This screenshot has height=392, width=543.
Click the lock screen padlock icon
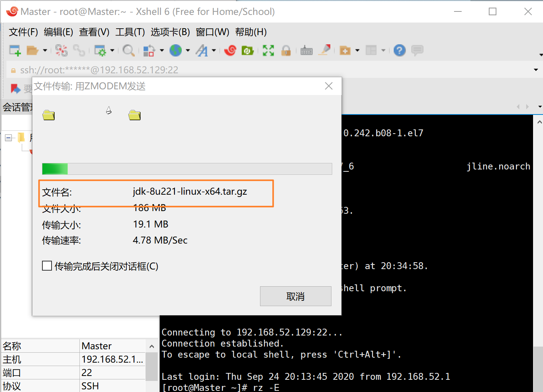tap(286, 50)
